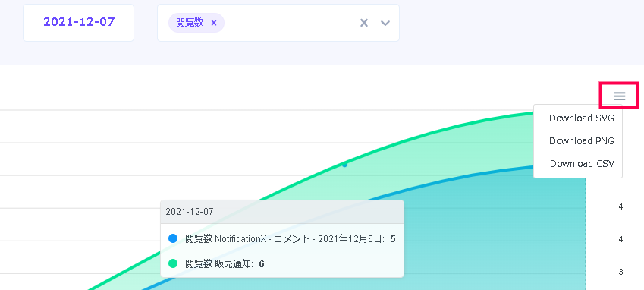Open the 2021-12-07 date picker field
Screen dimensions: 644x290
(x=78, y=23)
